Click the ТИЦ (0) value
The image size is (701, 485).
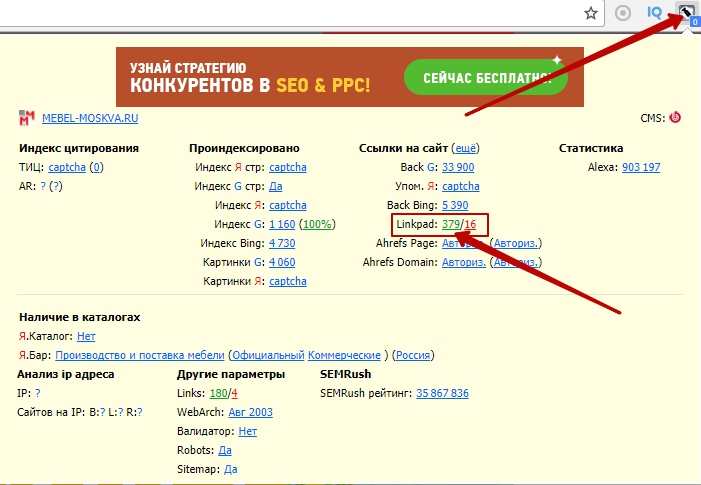tap(96, 167)
